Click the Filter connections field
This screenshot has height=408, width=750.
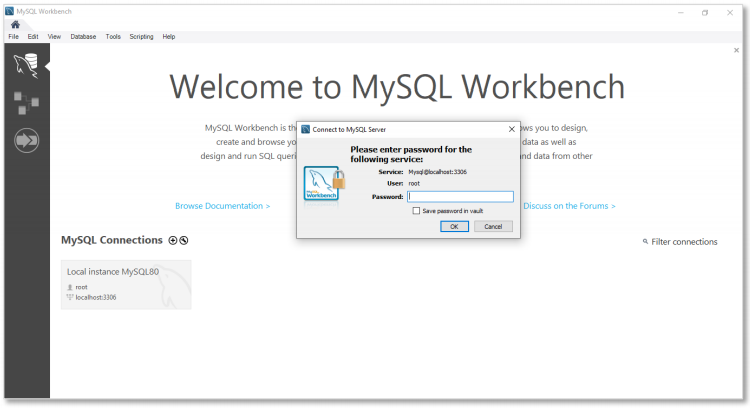point(684,242)
